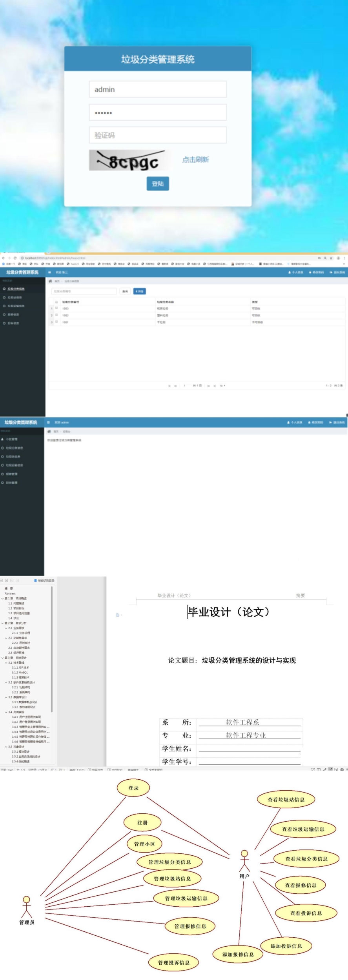Click the document outline panel scrollbar
Viewport: 348px width, 980px height.
(52, 647)
